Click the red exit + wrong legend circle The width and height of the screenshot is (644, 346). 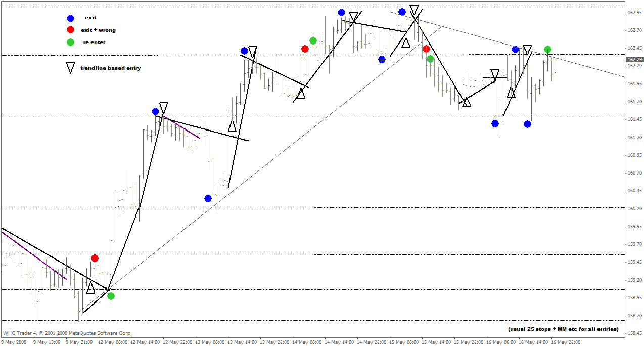pyautogui.click(x=70, y=30)
